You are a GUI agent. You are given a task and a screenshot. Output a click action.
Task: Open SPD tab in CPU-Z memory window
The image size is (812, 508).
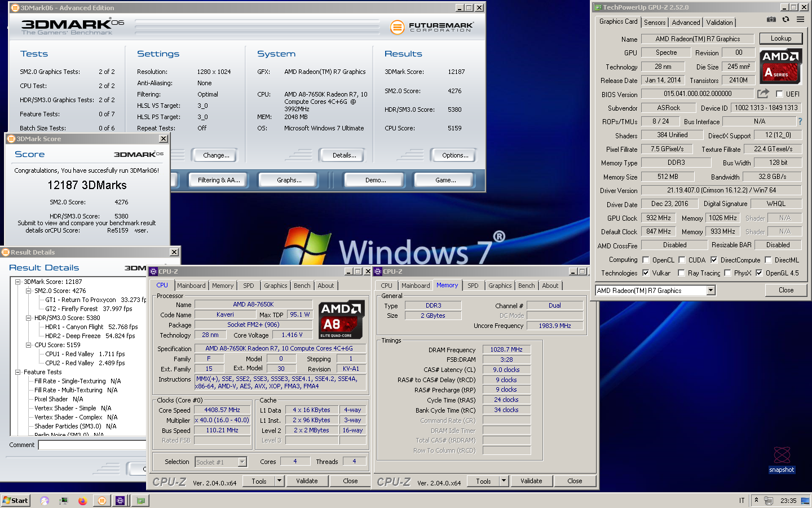(x=473, y=286)
